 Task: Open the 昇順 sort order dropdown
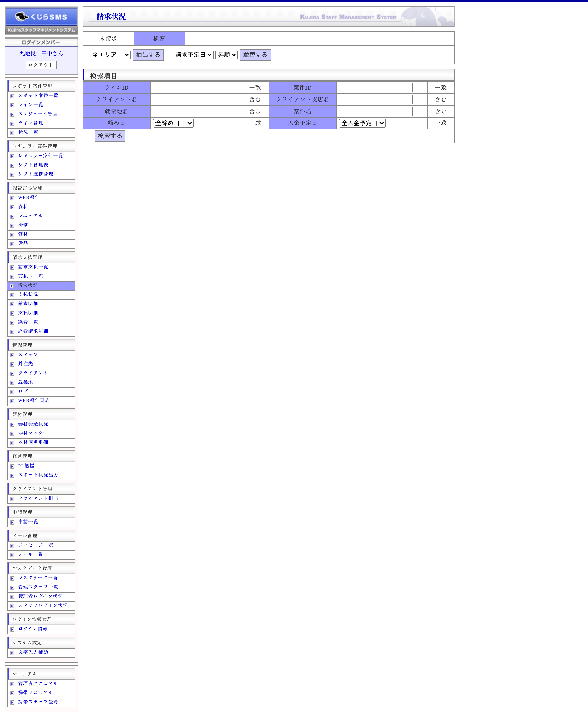227,55
